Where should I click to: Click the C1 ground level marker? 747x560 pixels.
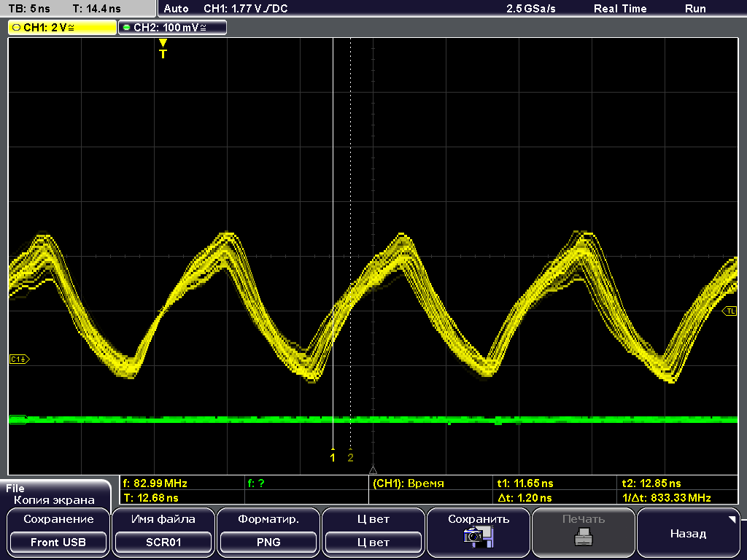pyautogui.click(x=19, y=359)
